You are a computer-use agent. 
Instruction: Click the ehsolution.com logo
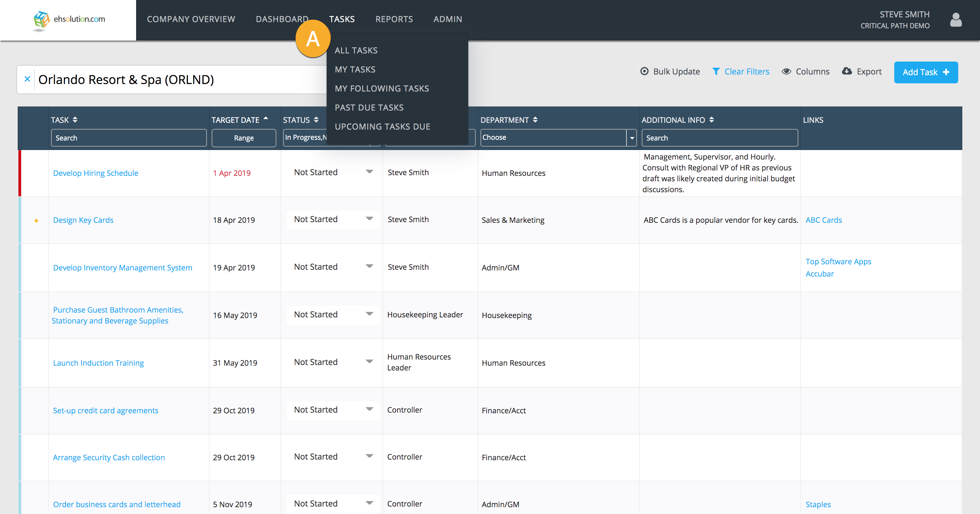point(69,20)
